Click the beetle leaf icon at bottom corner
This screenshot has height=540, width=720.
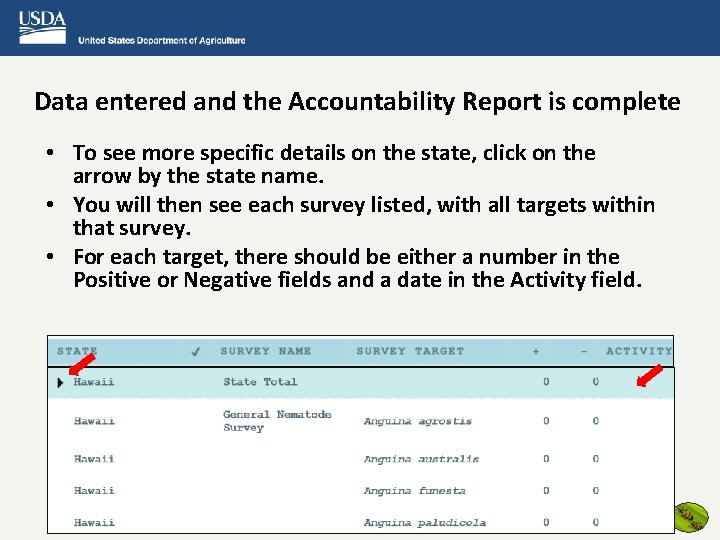[692, 518]
